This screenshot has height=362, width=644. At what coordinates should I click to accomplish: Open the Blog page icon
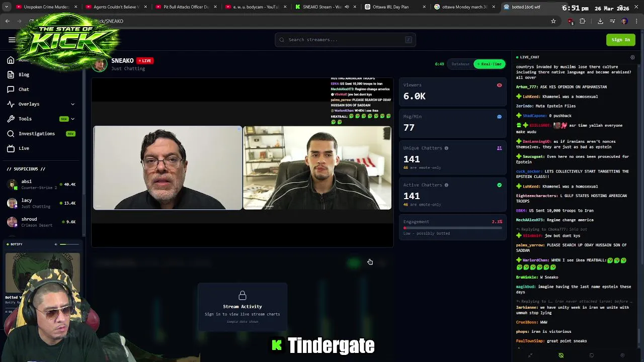(x=11, y=74)
